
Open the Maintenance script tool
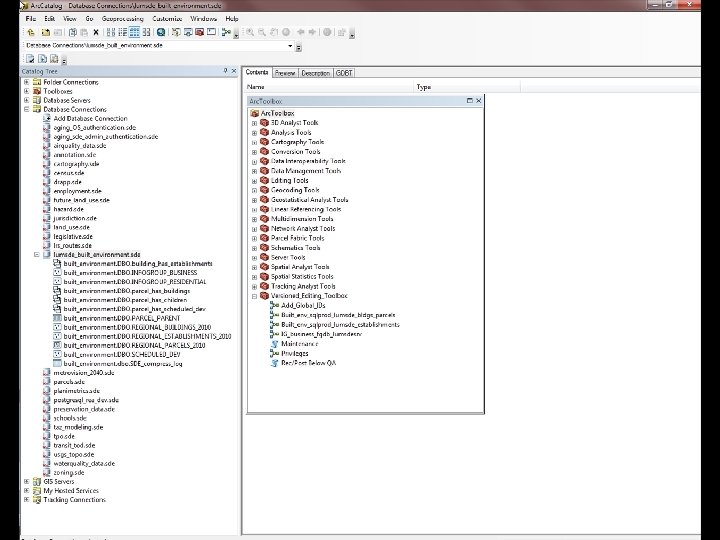point(299,344)
